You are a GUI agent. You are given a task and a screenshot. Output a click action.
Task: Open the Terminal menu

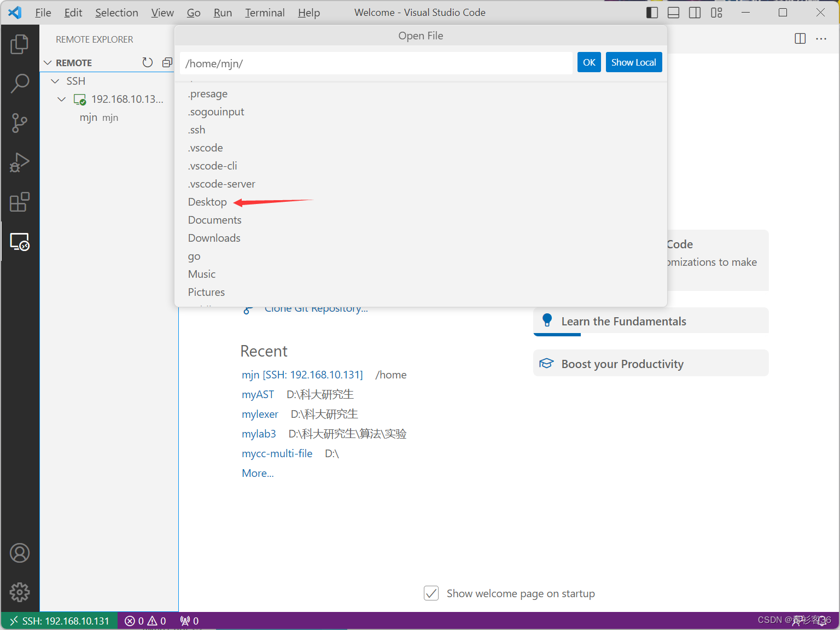[265, 13]
